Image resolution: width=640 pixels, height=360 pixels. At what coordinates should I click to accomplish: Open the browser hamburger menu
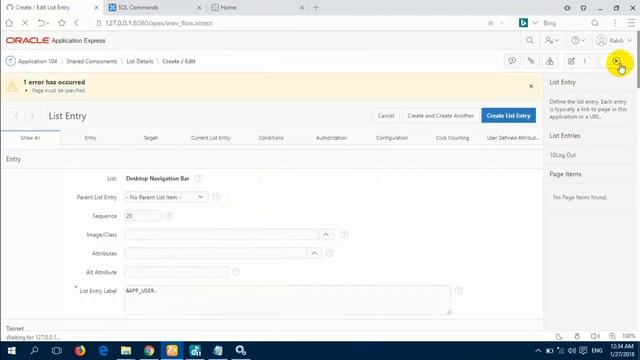click(x=631, y=23)
